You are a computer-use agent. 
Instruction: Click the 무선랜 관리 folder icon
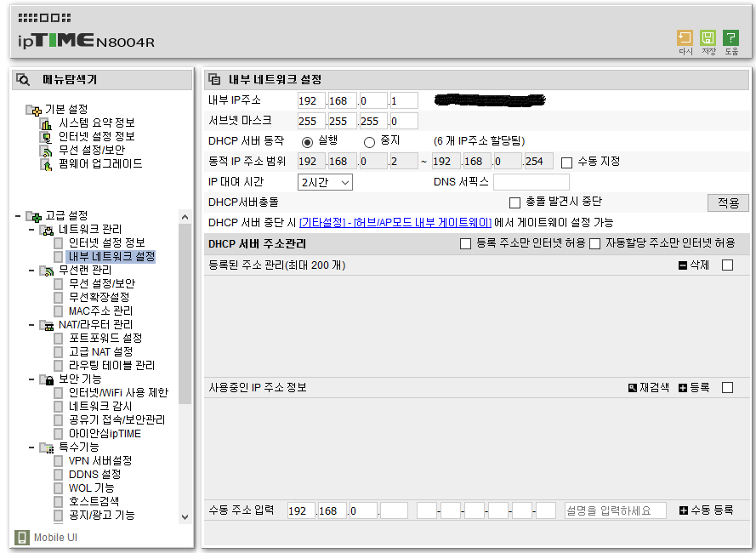point(46,271)
